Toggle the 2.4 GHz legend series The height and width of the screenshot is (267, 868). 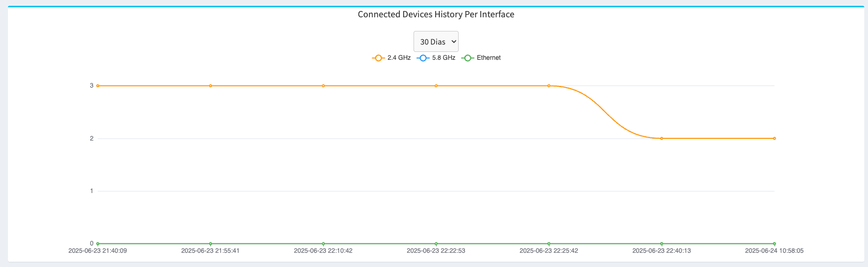(x=391, y=58)
